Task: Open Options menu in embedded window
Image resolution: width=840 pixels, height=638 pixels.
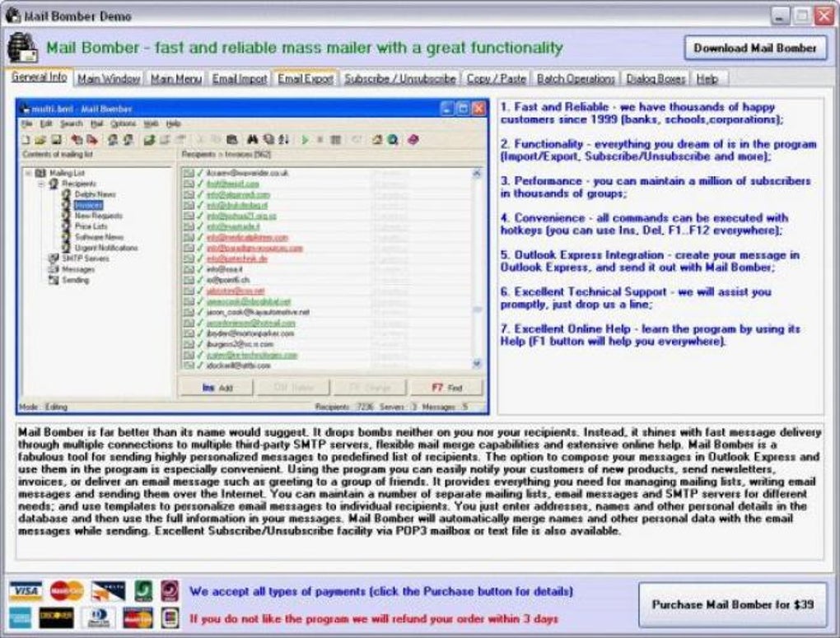Action: pos(124,123)
